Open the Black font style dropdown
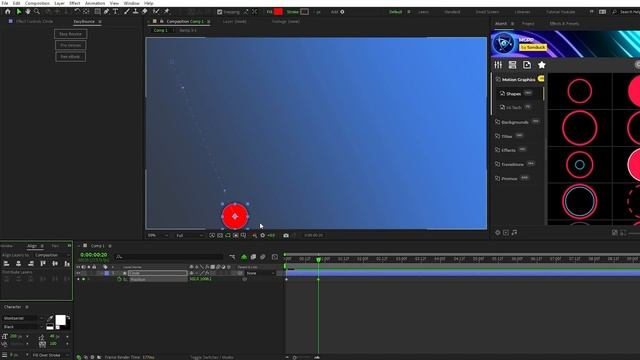Screen dimensions: 640x360 click(x=23, y=327)
